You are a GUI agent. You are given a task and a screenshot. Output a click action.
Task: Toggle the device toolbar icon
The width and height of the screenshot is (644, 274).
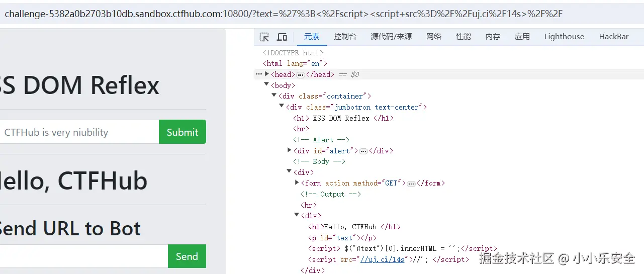click(x=282, y=37)
